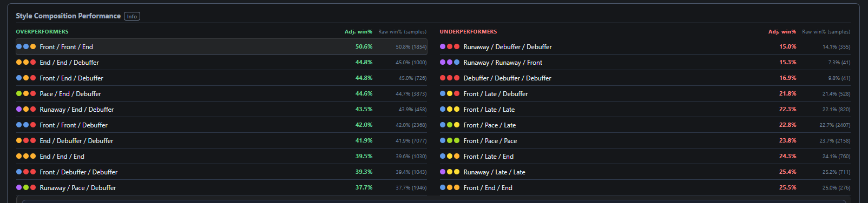Screen dimensions: 868x203
Task: Click the 15.0% value for Runaway / Debuffer / Debuffer
Action: pos(787,47)
